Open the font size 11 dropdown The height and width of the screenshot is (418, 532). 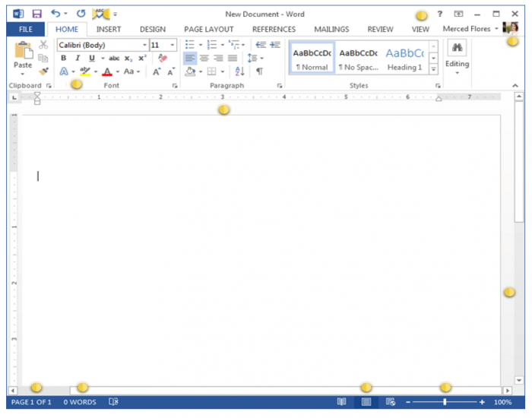[173, 45]
